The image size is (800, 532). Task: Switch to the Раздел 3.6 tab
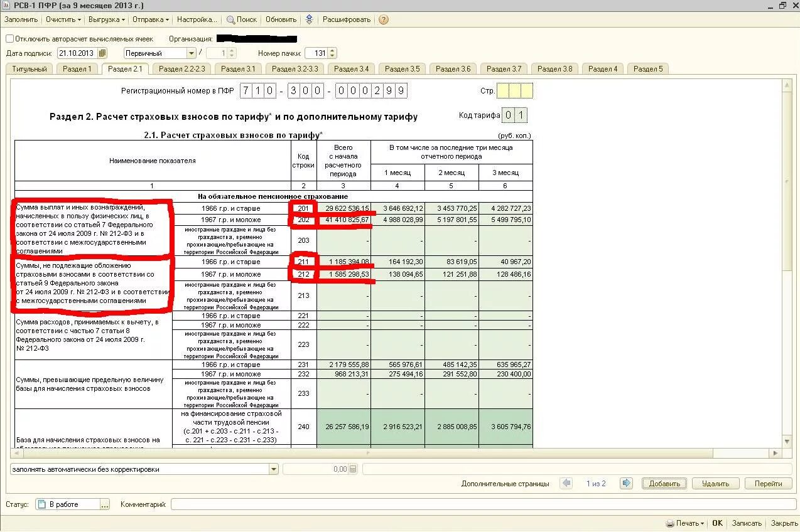tap(453, 69)
